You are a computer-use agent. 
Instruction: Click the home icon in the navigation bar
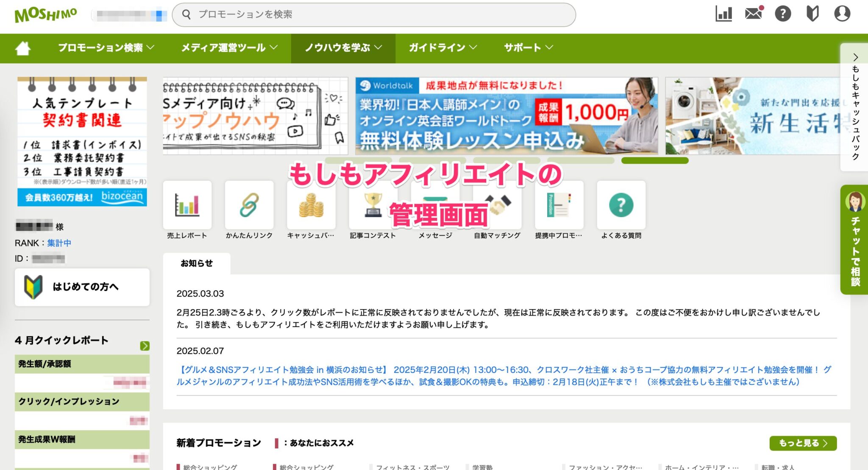tap(23, 48)
